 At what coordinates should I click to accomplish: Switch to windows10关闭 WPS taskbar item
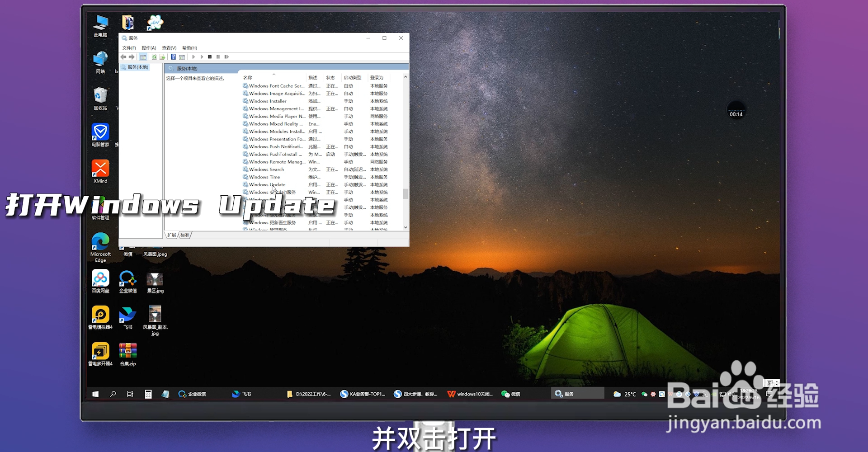point(470,394)
